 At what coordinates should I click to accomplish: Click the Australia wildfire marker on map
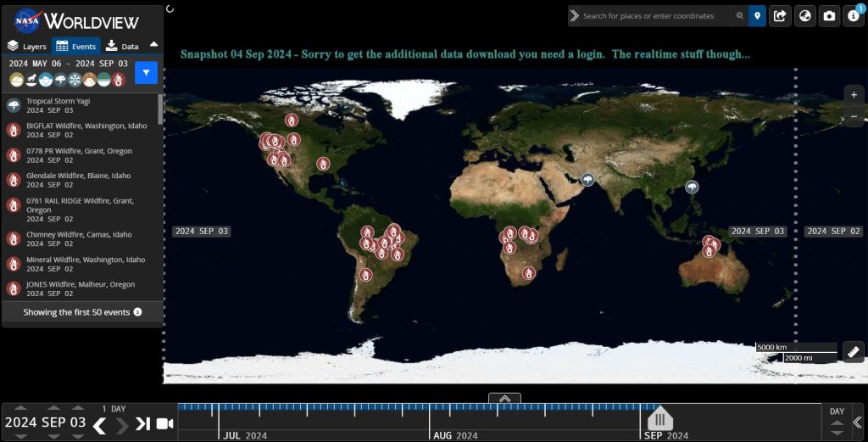(x=709, y=251)
